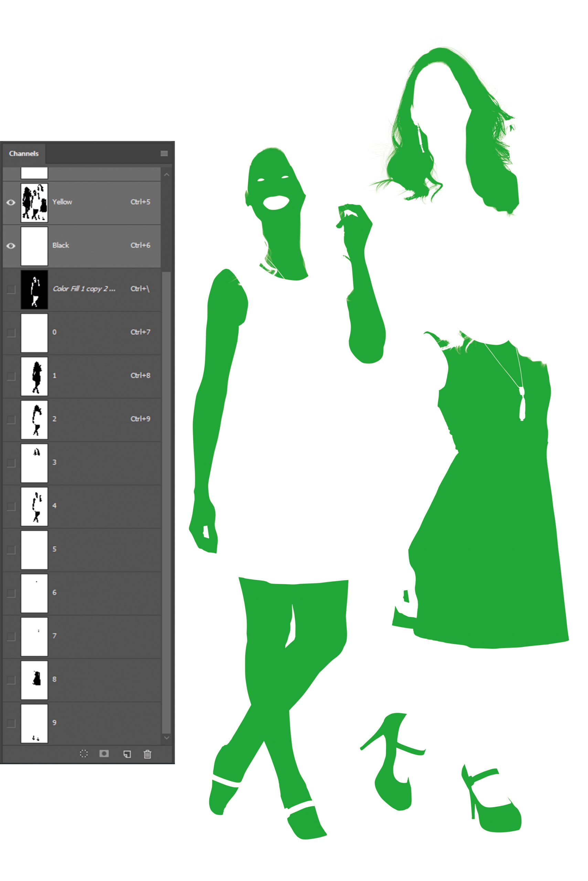Switch to the Channels tab
The height and width of the screenshot is (881, 588).
pyautogui.click(x=24, y=153)
